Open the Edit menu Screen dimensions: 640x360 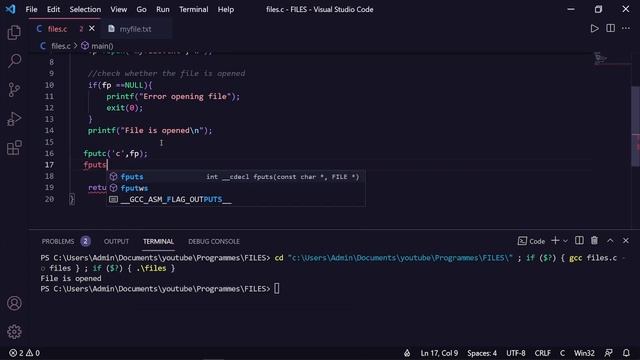point(53,9)
